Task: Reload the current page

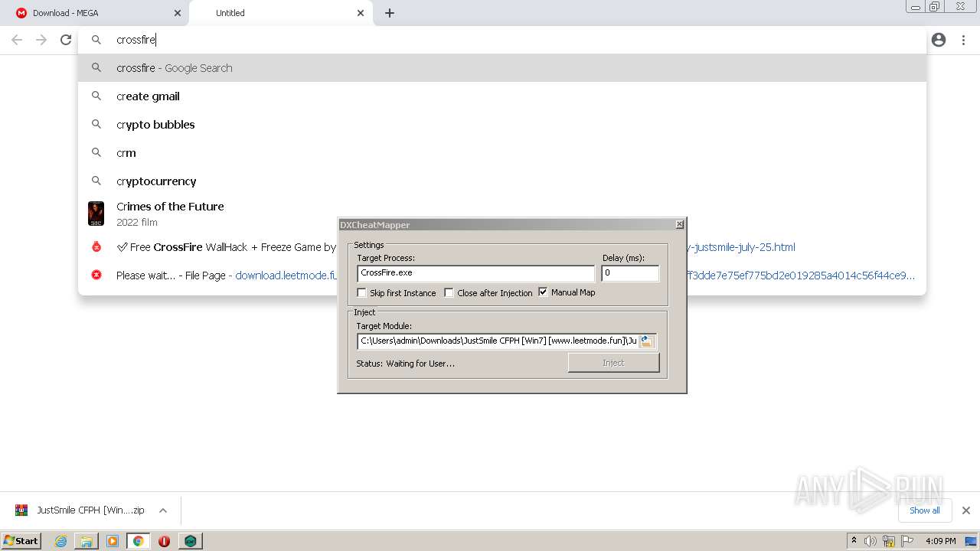Action: coord(66,40)
